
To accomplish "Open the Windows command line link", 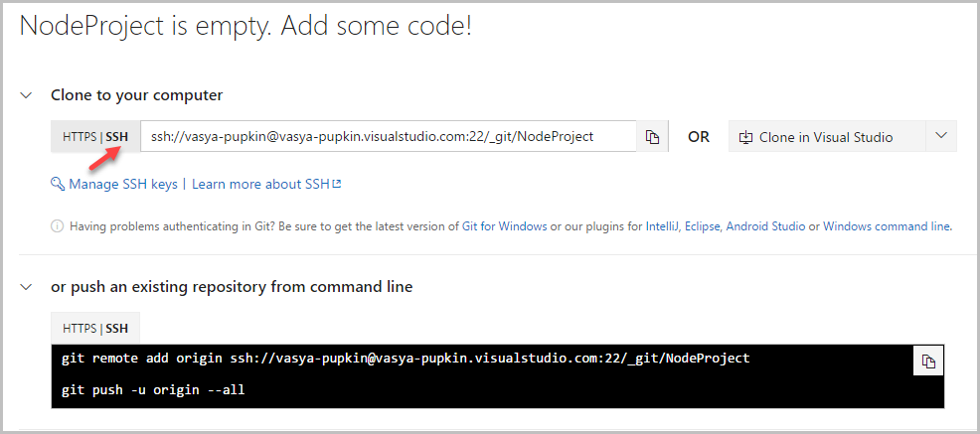I will coord(887,226).
